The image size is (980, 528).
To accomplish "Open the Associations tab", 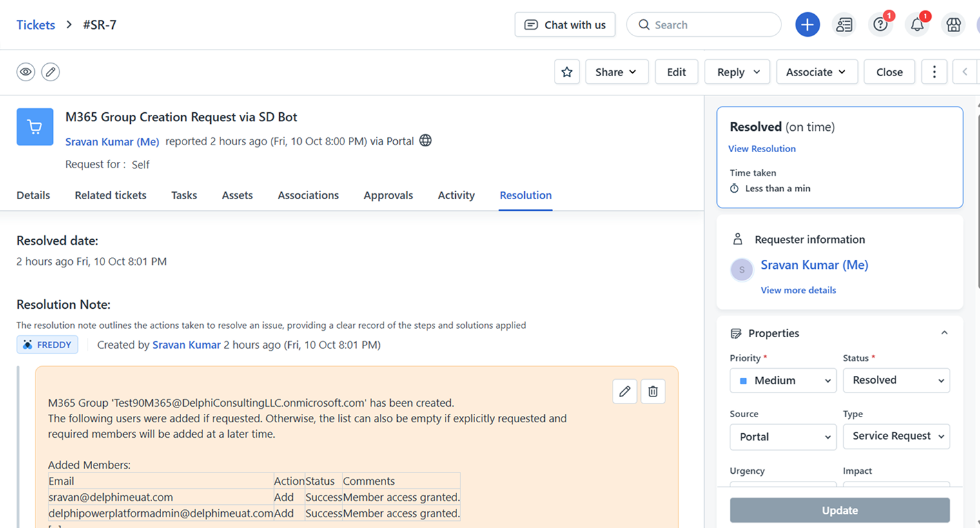I will point(308,195).
